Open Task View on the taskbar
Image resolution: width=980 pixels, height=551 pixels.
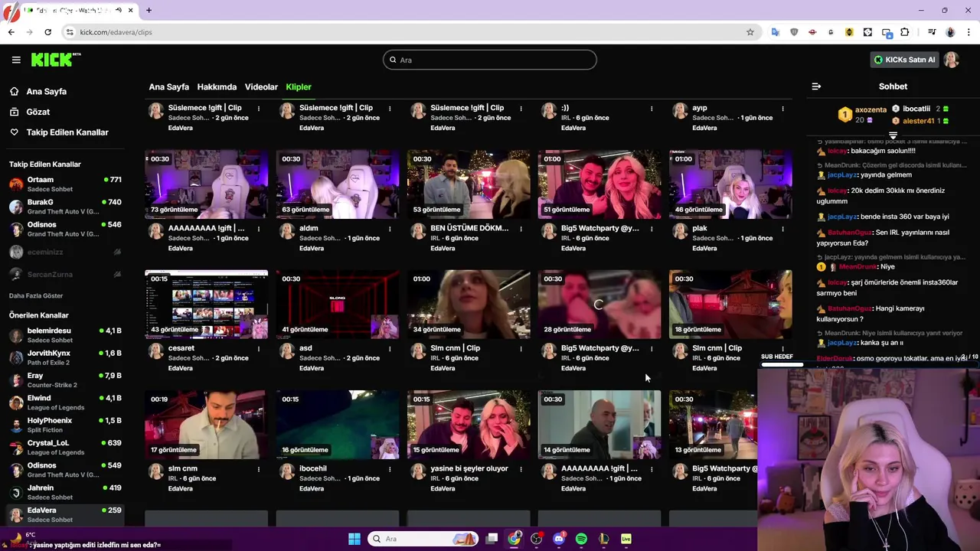pyautogui.click(x=492, y=539)
